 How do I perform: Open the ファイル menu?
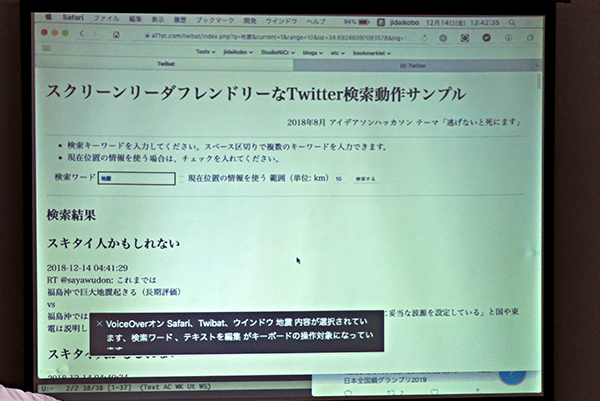tap(106, 18)
